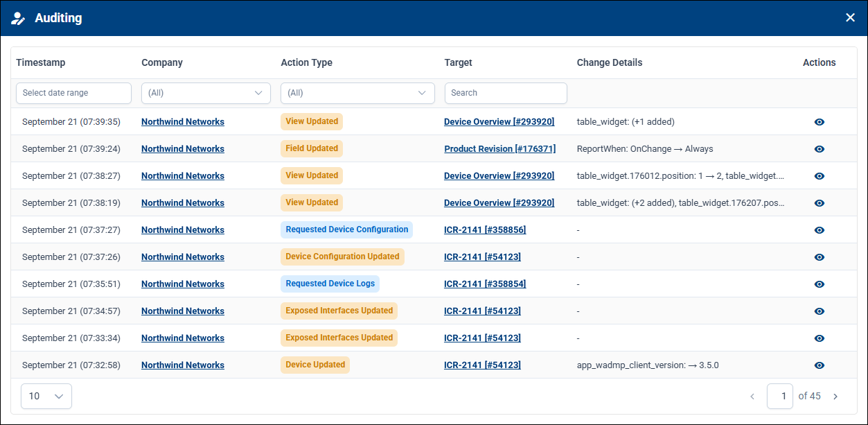The image size is (868, 425).
Task: Open Device Overview [#293920] in 07:38:19 row
Action: click(x=499, y=203)
